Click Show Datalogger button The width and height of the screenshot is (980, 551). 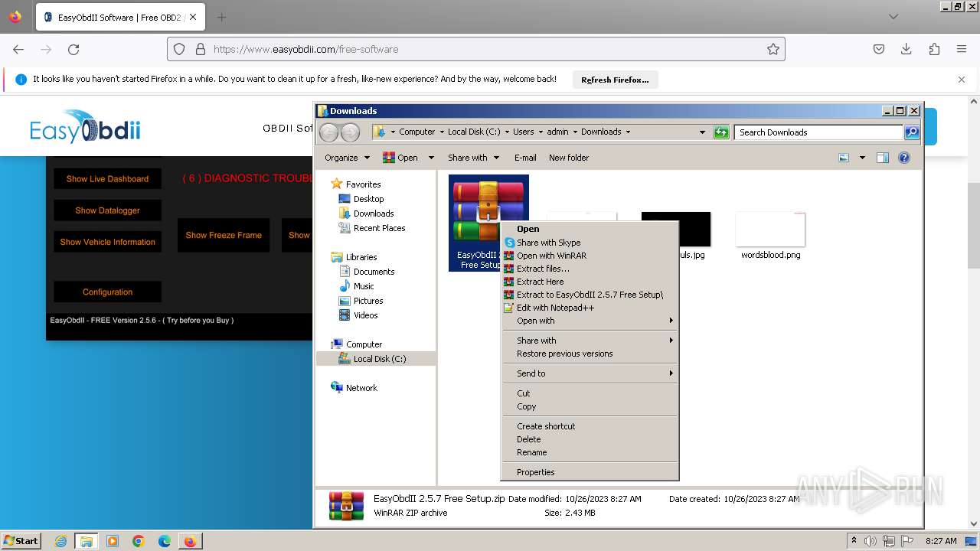click(107, 210)
